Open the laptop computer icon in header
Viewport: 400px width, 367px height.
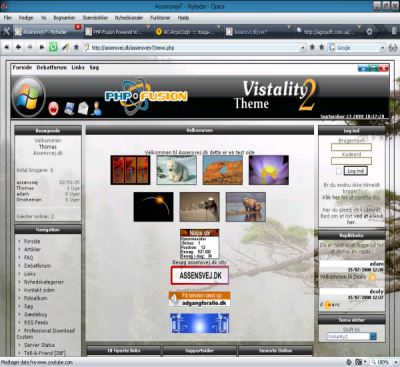pos(69,109)
